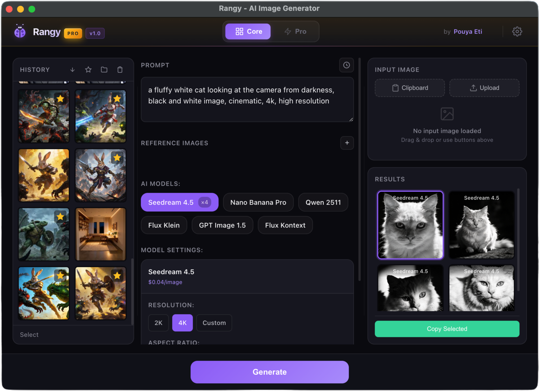Open the favorites star filter in History
Screen dimensions: 540x392
(x=88, y=69)
